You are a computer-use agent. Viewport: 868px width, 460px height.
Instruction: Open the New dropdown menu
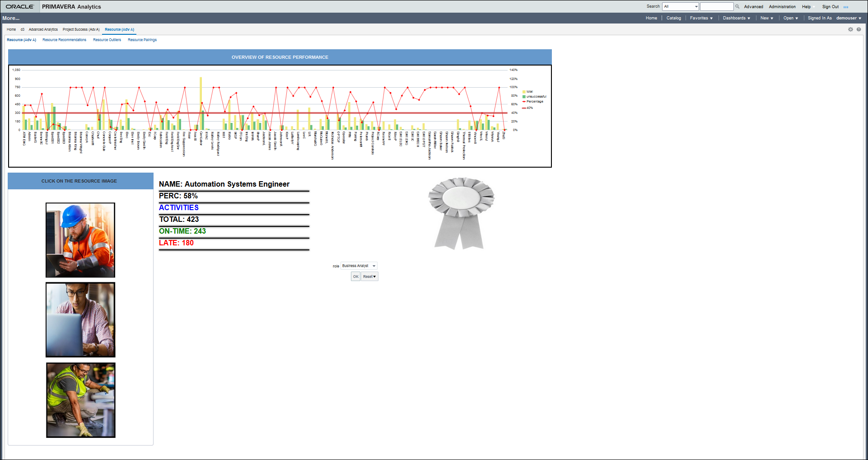tap(767, 18)
